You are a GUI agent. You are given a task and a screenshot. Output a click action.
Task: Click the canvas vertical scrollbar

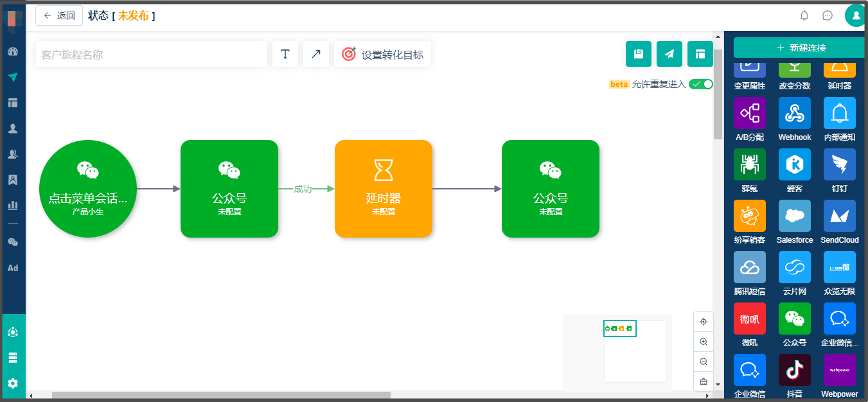pos(718,94)
